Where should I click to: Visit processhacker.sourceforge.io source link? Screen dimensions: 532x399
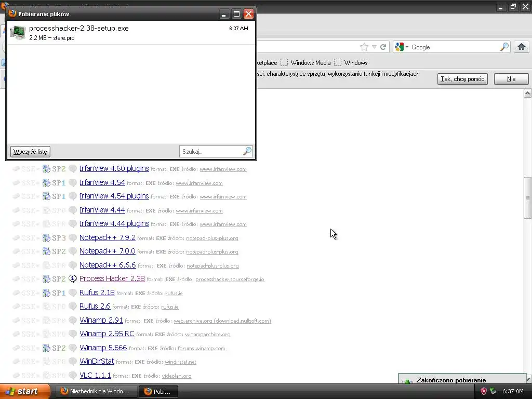pos(230,279)
